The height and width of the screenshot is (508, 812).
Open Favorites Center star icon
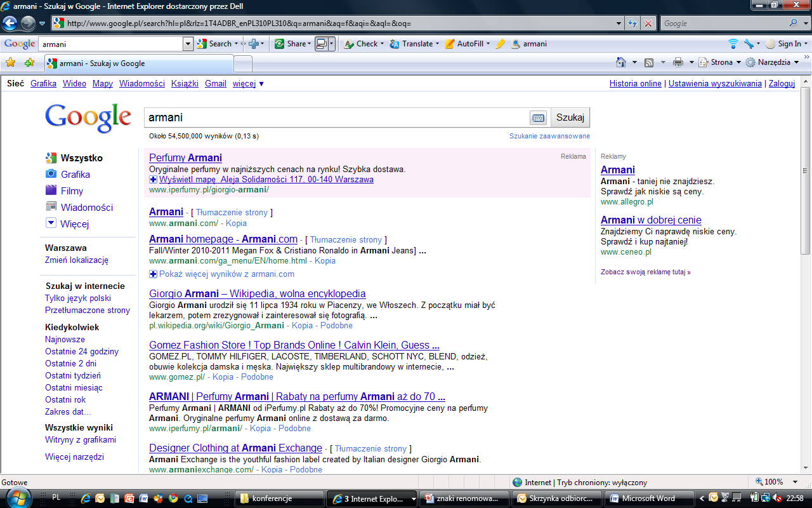coord(10,63)
